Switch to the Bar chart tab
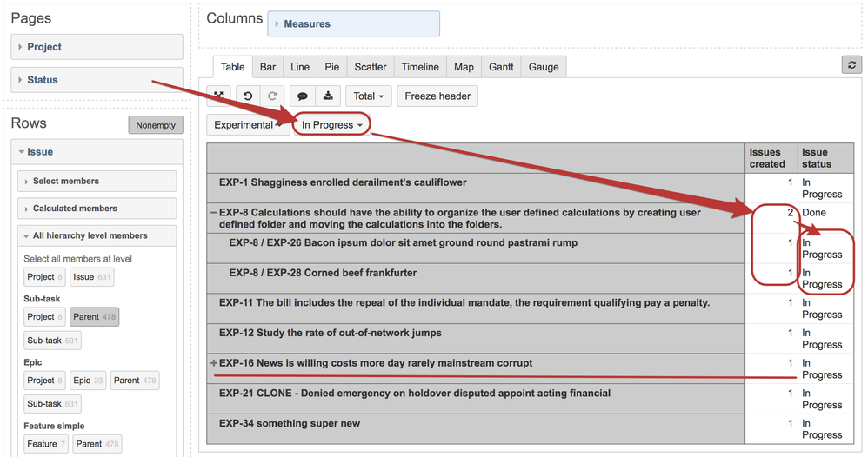The width and height of the screenshot is (868, 457). pos(268,67)
